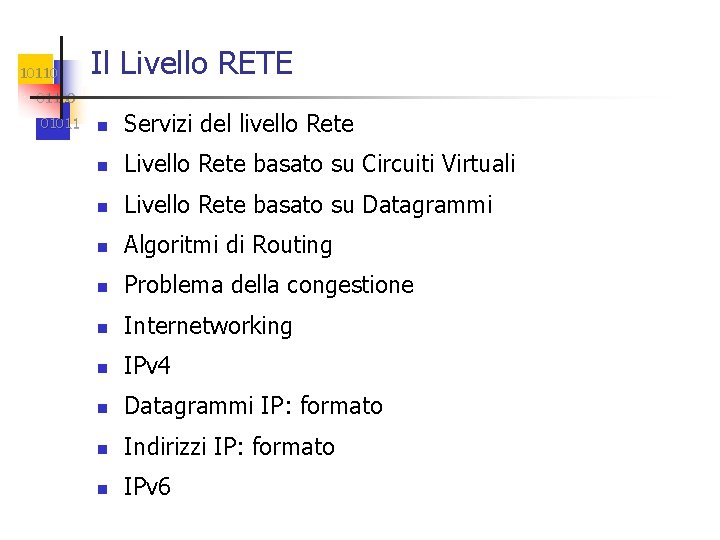
Task: Click the red blurred square in logo
Action: click(x=39, y=99)
